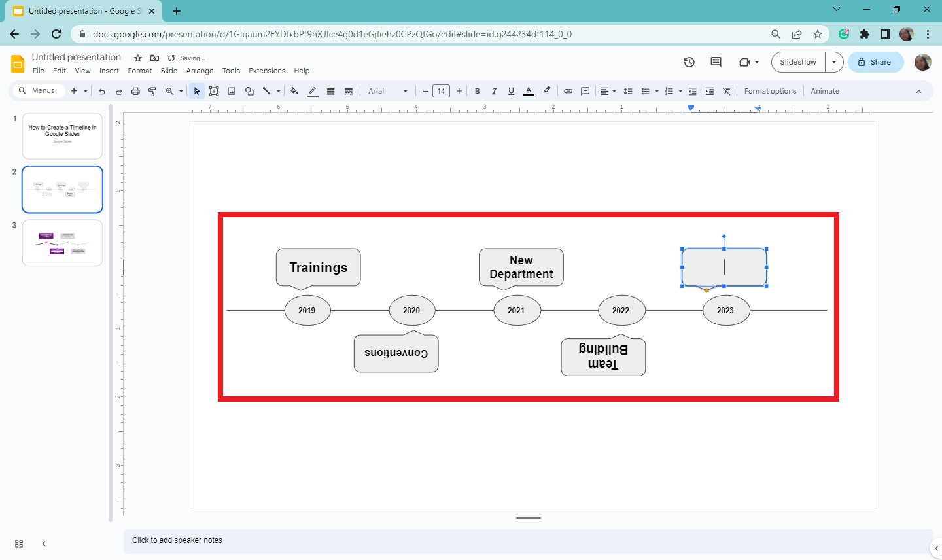Expand the bulleted list options arrow
Screen dimensions: 942x560
coord(657,92)
